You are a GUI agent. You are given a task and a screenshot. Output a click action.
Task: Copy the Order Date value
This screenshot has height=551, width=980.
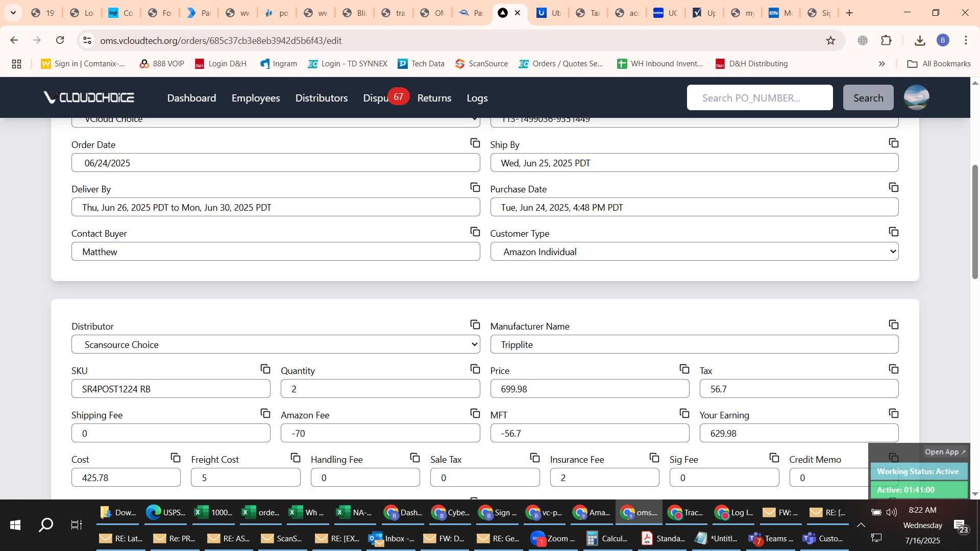pyautogui.click(x=475, y=143)
